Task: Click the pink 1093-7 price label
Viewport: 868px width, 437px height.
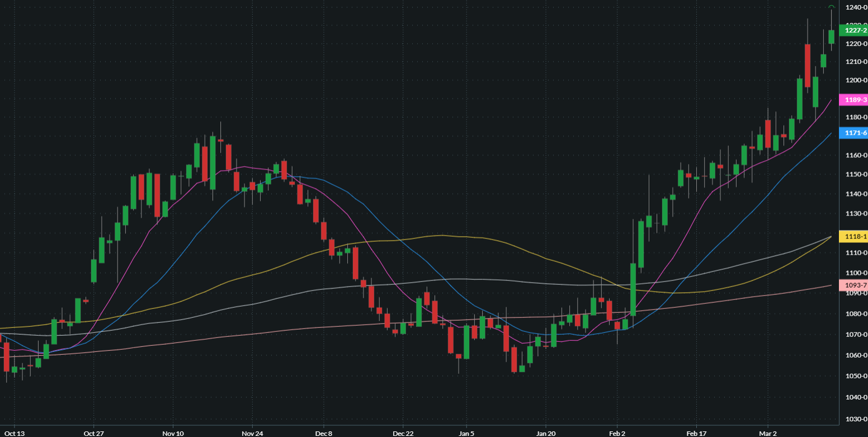Action: pyautogui.click(x=855, y=285)
